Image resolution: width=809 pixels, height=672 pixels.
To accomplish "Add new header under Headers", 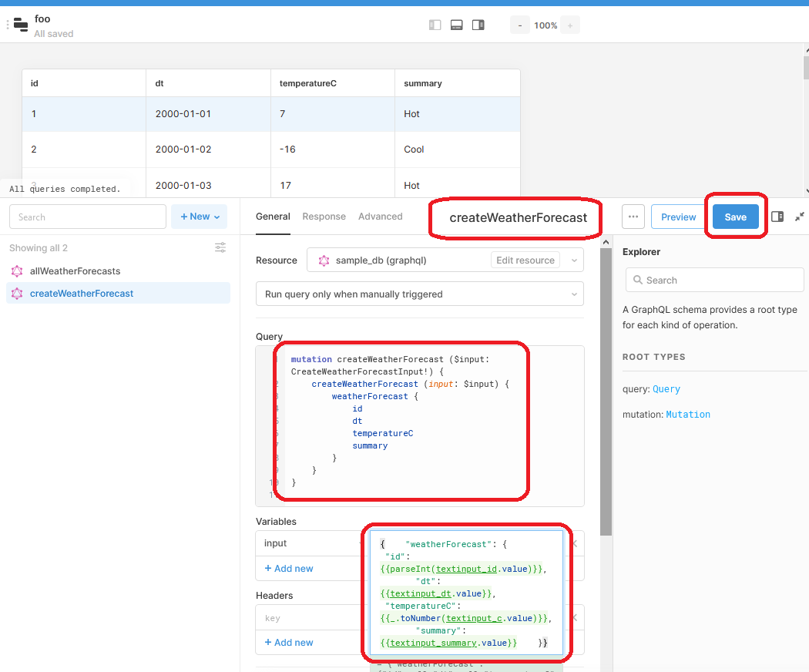I will [x=289, y=643].
